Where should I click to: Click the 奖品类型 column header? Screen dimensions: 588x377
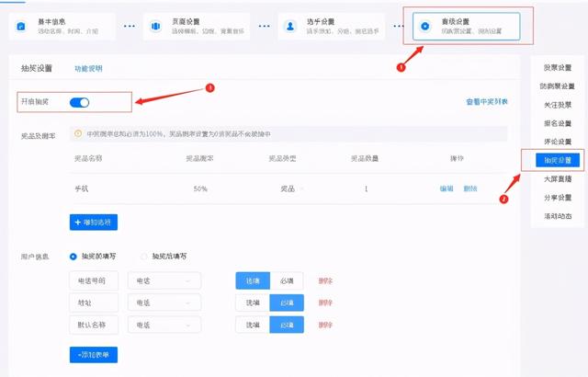pos(282,159)
